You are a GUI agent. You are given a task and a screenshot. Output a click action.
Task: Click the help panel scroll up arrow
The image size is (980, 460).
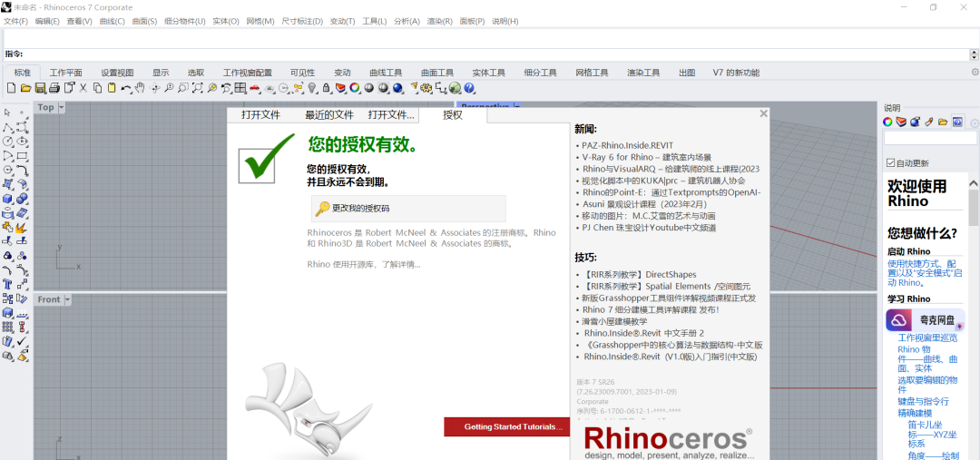coord(973,182)
